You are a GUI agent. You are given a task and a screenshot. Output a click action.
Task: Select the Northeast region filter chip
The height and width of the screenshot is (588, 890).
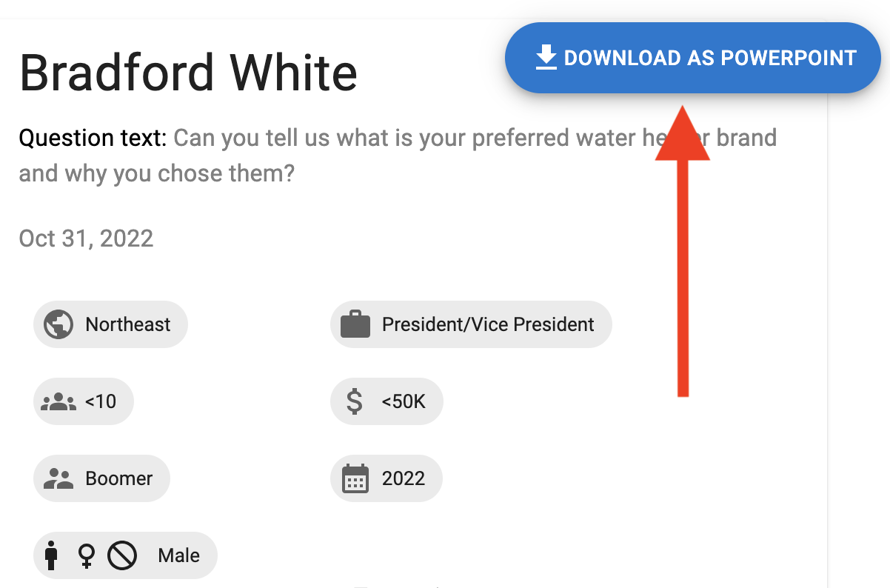tap(110, 324)
